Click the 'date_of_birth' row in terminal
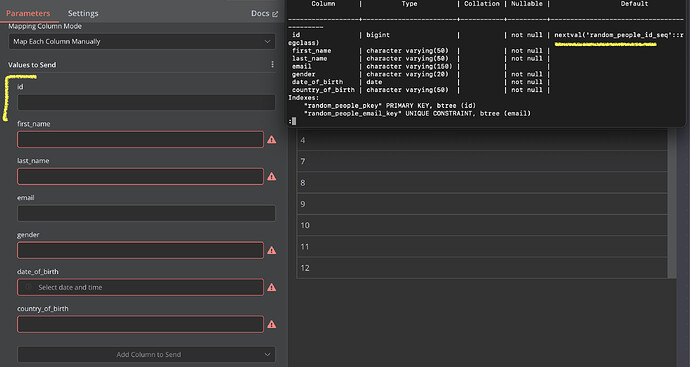Viewport: 690px width, 367px height. coord(420,82)
